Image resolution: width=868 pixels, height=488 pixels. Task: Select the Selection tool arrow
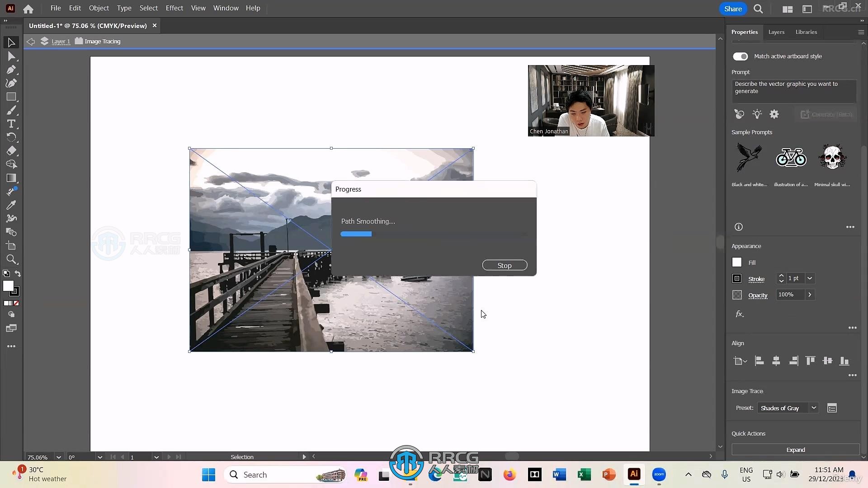[x=11, y=42]
